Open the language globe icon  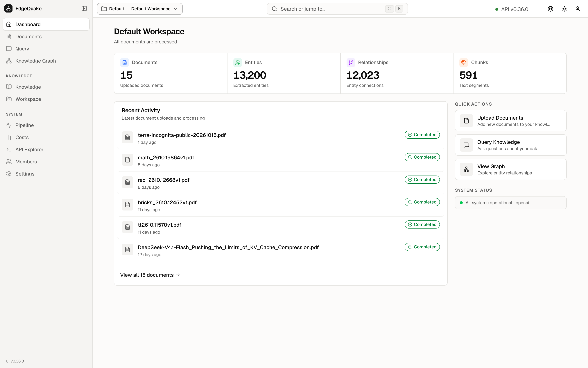click(x=550, y=9)
